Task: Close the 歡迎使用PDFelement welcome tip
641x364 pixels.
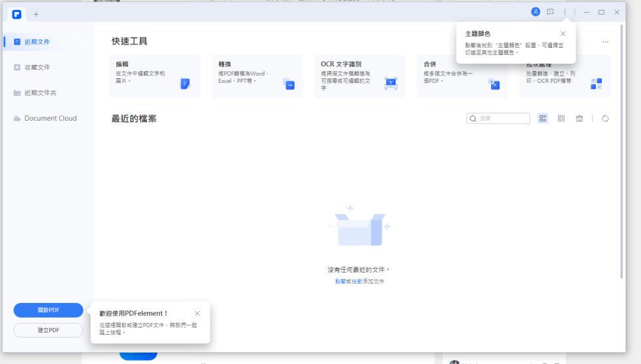Action: coord(197,313)
